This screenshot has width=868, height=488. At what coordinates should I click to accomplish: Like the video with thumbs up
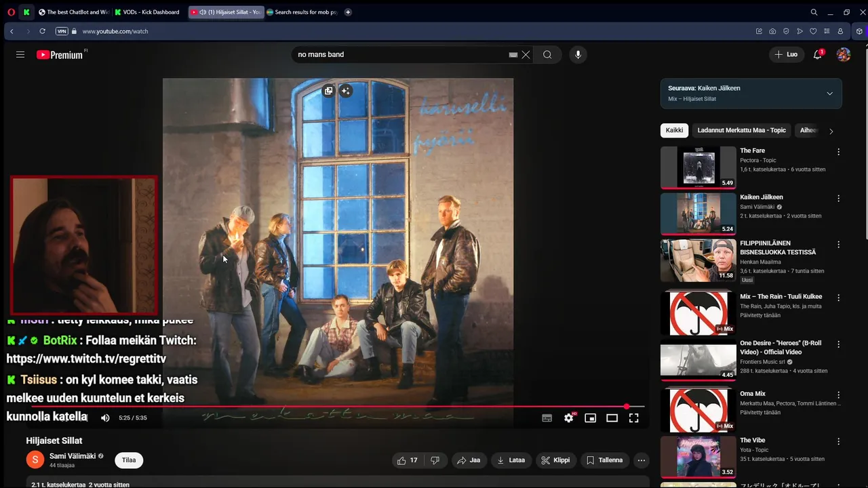tap(408, 460)
